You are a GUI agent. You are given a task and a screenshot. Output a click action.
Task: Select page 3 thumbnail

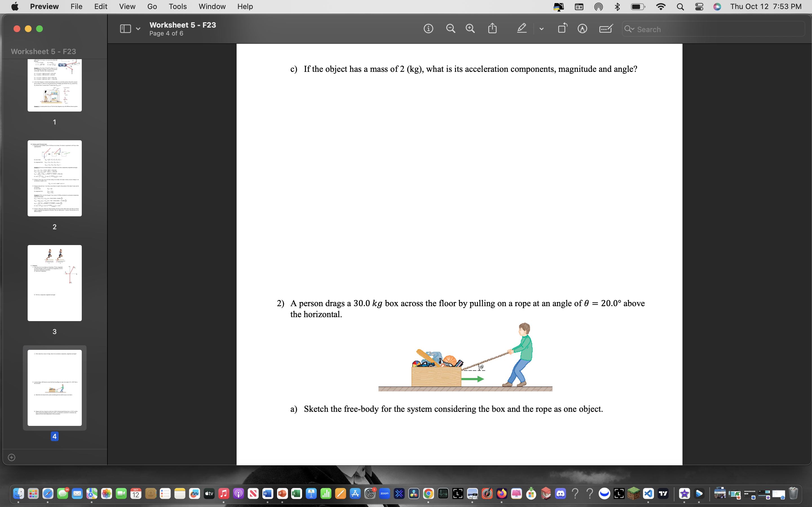55,283
